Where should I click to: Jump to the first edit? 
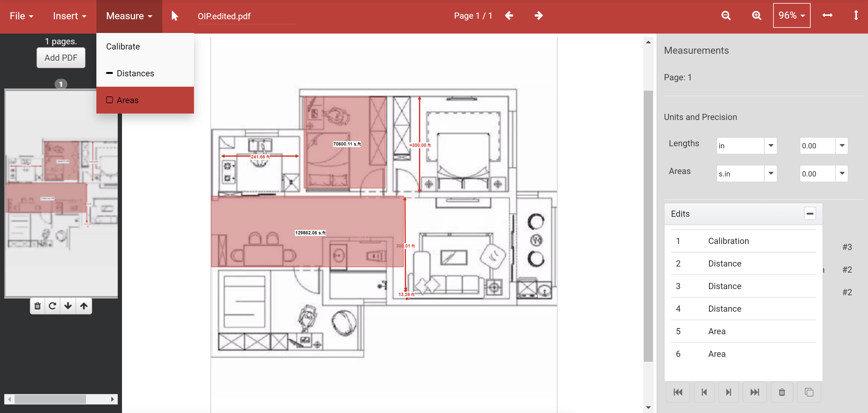(x=678, y=392)
